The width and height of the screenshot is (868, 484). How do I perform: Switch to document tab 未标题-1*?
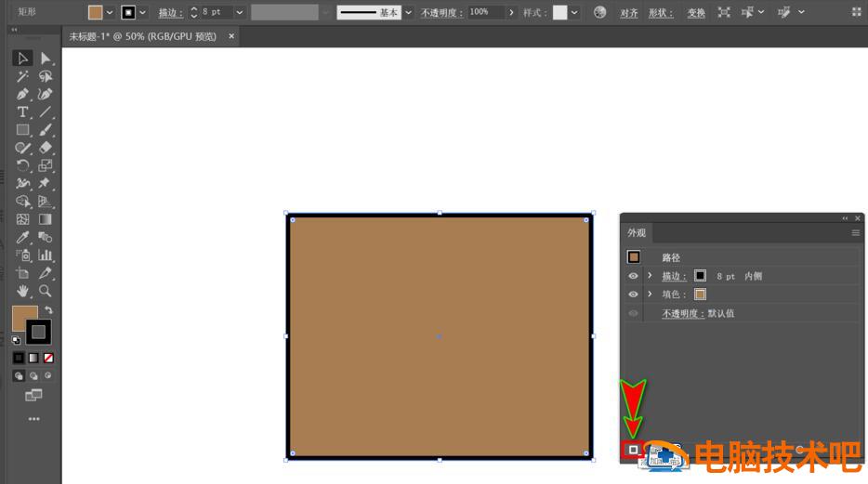click(142, 36)
